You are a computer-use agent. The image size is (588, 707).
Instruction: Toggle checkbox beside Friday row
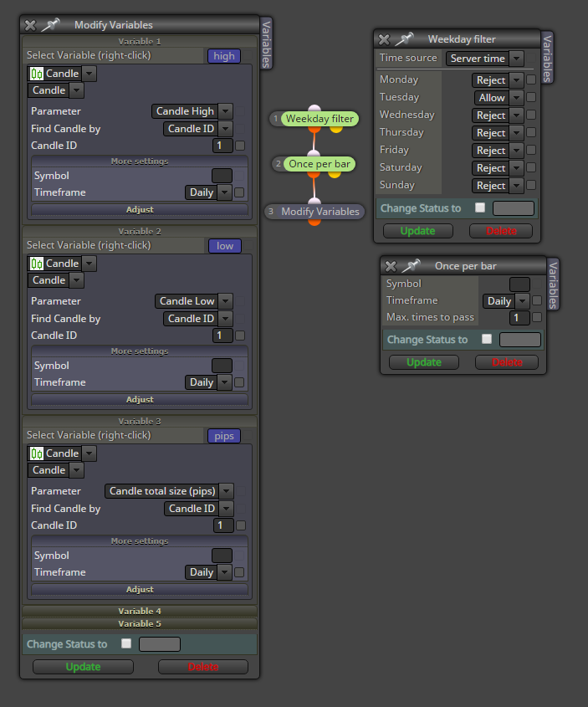531,150
